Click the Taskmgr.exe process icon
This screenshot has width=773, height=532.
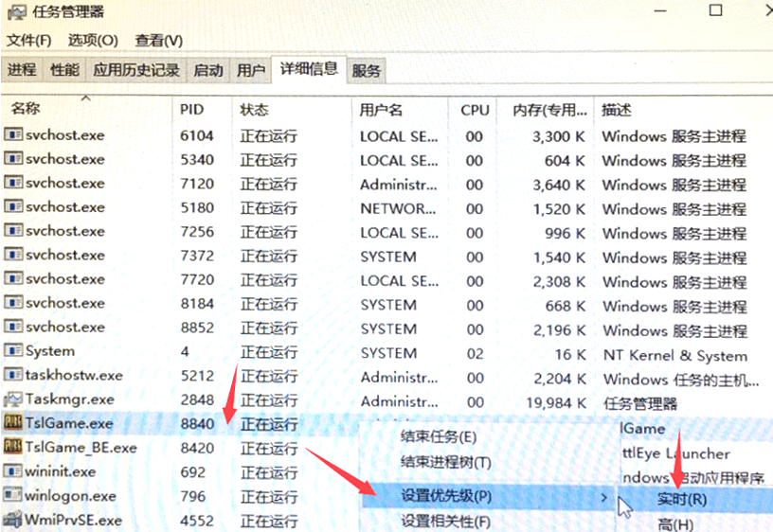(x=13, y=399)
